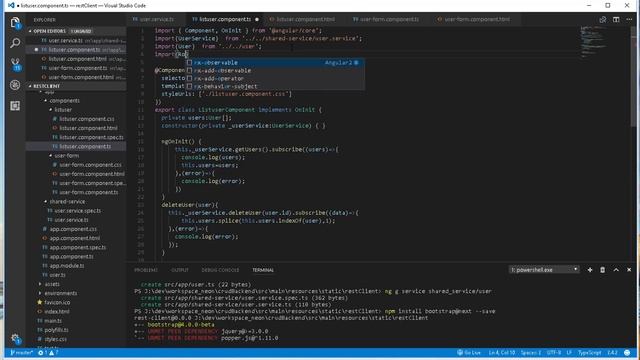This screenshot has height=360, width=640.
Task: Open changes icon in editor title bar
Action: pyautogui.click(x=602, y=20)
